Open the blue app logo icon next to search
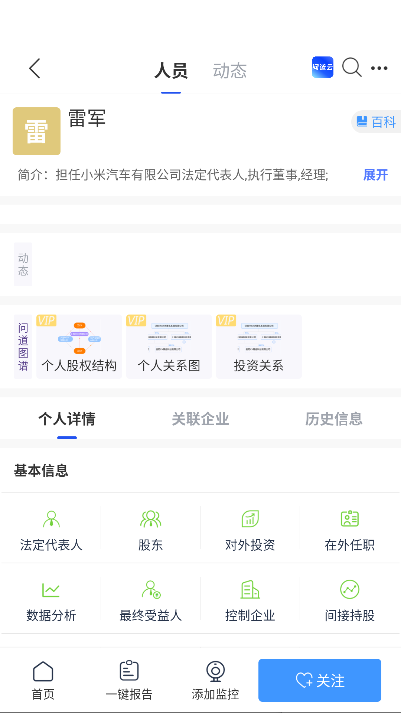This screenshot has height=713, width=401. 322,67
